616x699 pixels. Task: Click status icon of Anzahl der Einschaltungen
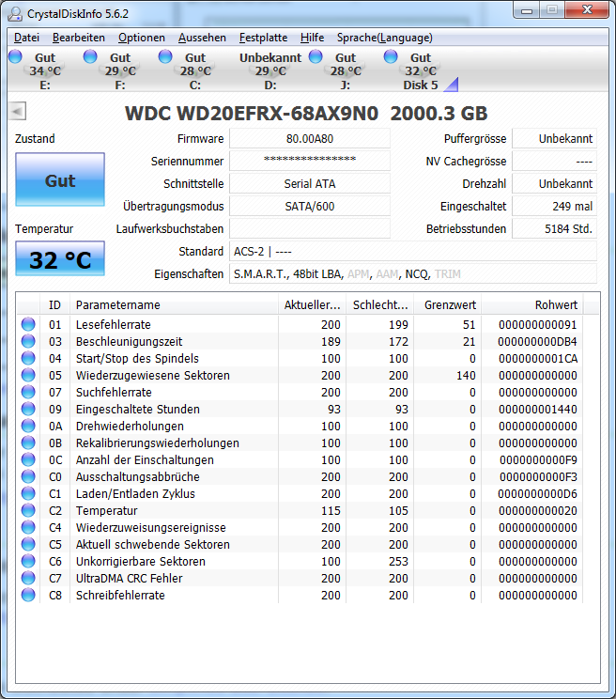click(x=28, y=459)
